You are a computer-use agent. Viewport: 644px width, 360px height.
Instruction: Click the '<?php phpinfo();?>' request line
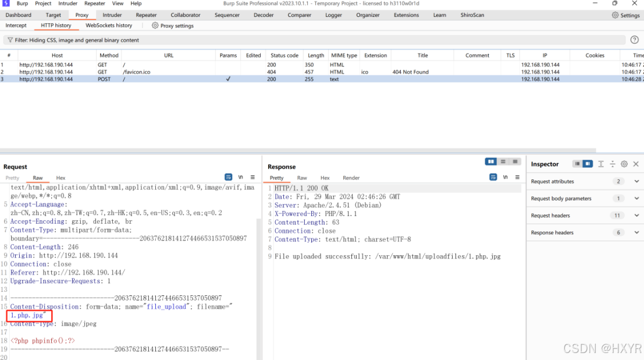pos(42,341)
